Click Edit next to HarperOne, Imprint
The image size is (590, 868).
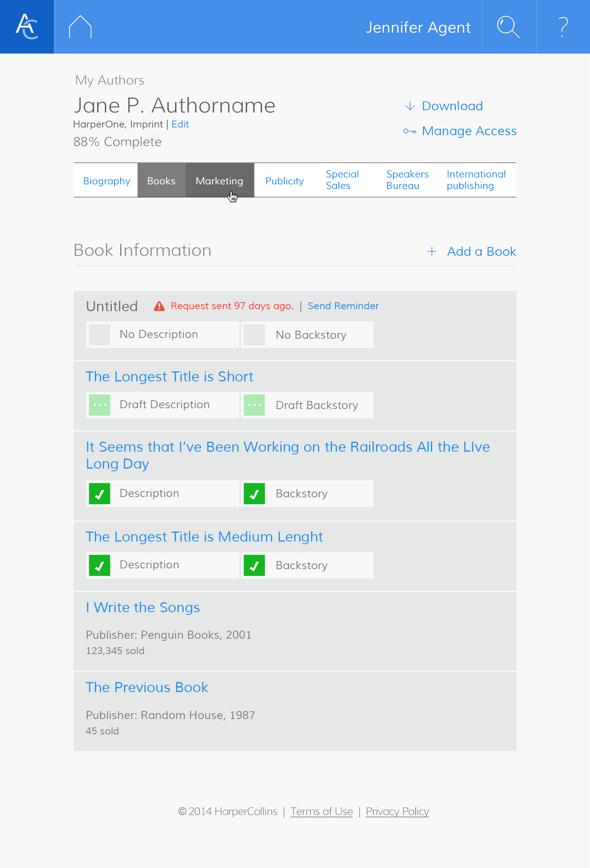[x=180, y=124]
